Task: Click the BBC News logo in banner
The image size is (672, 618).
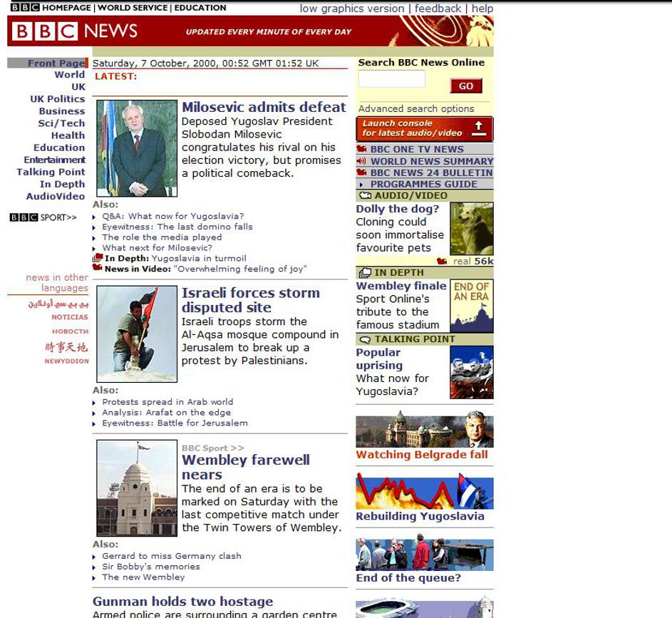Action: point(75,31)
